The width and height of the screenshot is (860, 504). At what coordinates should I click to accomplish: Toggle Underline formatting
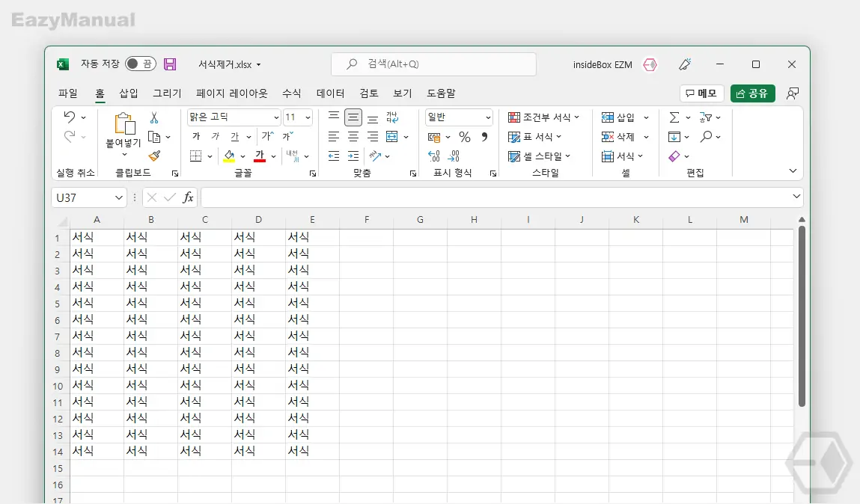click(x=235, y=136)
